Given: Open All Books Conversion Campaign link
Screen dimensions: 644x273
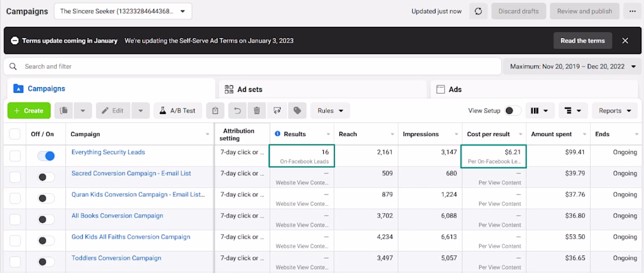Looking at the screenshot, I should [117, 216].
